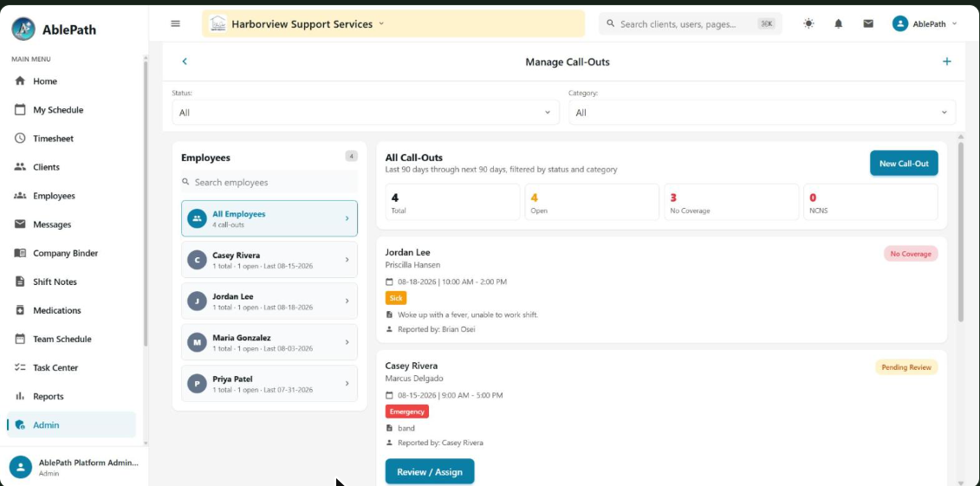Click the Search employees field
Image resolution: width=980 pixels, height=486 pixels.
tap(269, 183)
